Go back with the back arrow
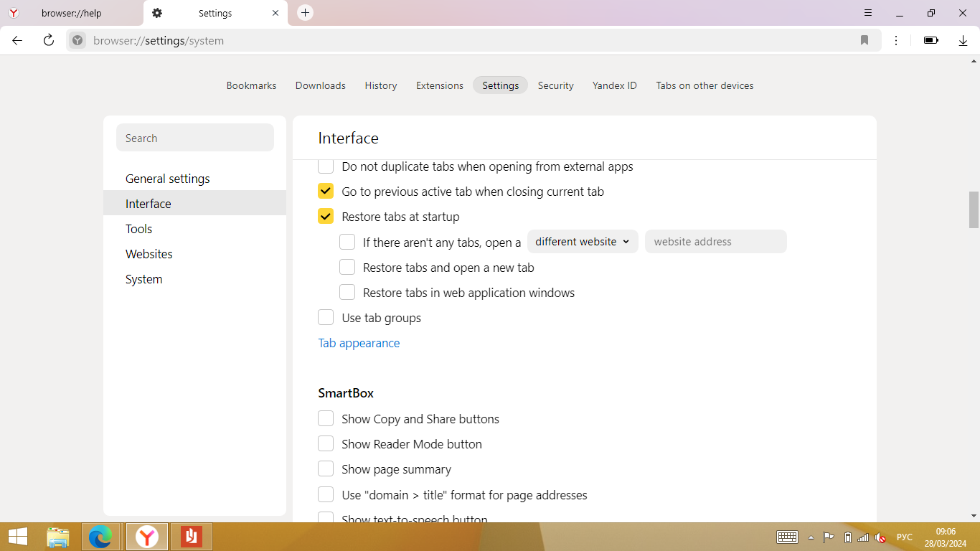This screenshot has height=551, width=980. pyautogui.click(x=17, y=40)
